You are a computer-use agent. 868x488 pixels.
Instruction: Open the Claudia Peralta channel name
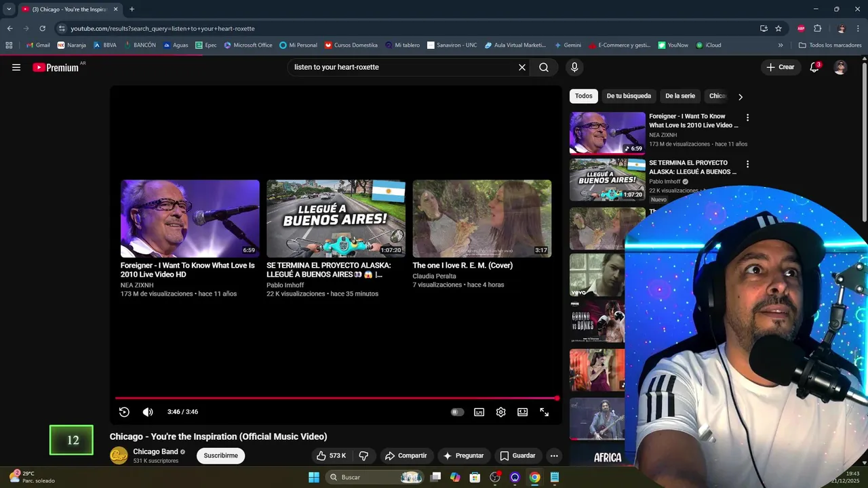click(x=434, y=277)
